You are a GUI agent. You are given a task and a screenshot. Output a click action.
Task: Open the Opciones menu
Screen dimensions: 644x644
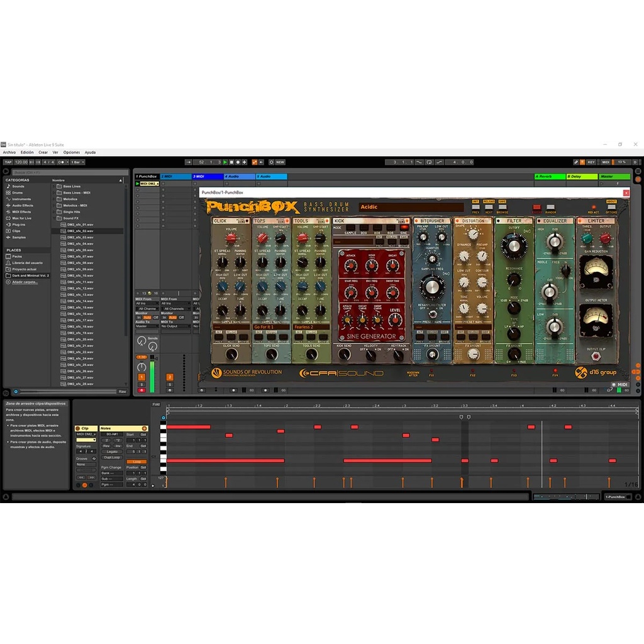72,152
